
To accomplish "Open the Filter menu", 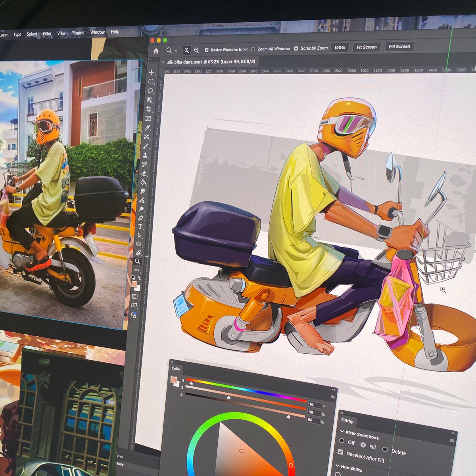I will [x=47, y=34].
